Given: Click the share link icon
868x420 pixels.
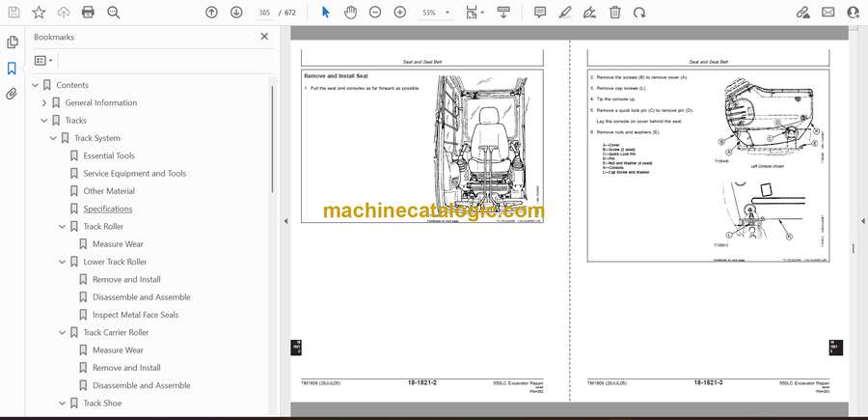Looking at the screenshot, I should pos(802,13).
